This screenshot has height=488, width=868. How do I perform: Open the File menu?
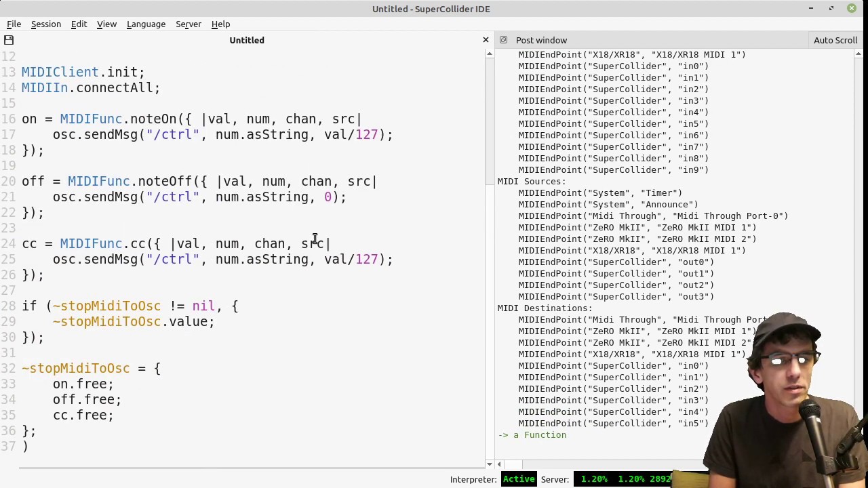click(x=14, y=24)
